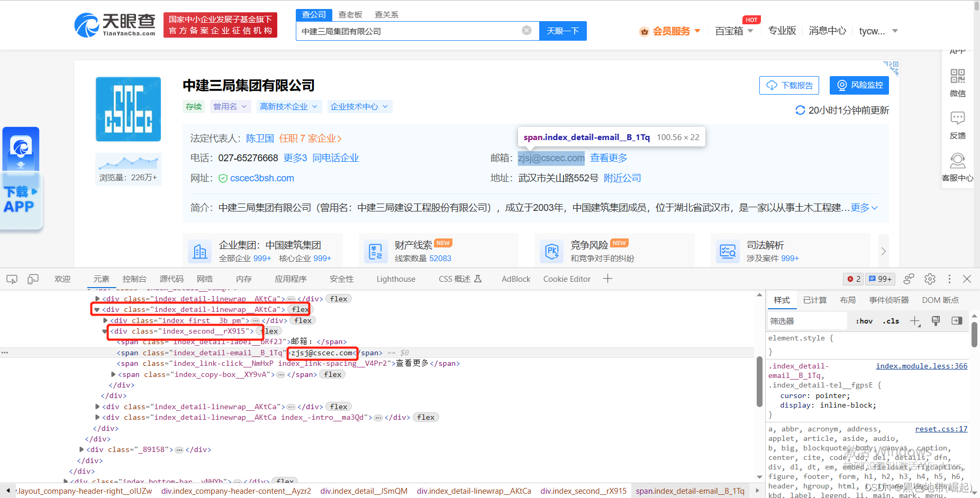
Task: Switch to the 网络 DevTools tab
Action: pos(205,279)
